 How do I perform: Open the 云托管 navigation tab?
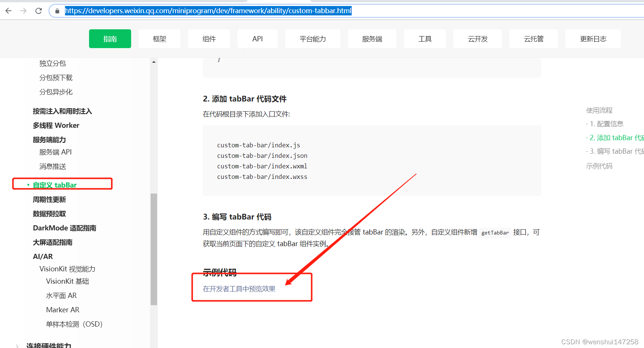(534, 39)
